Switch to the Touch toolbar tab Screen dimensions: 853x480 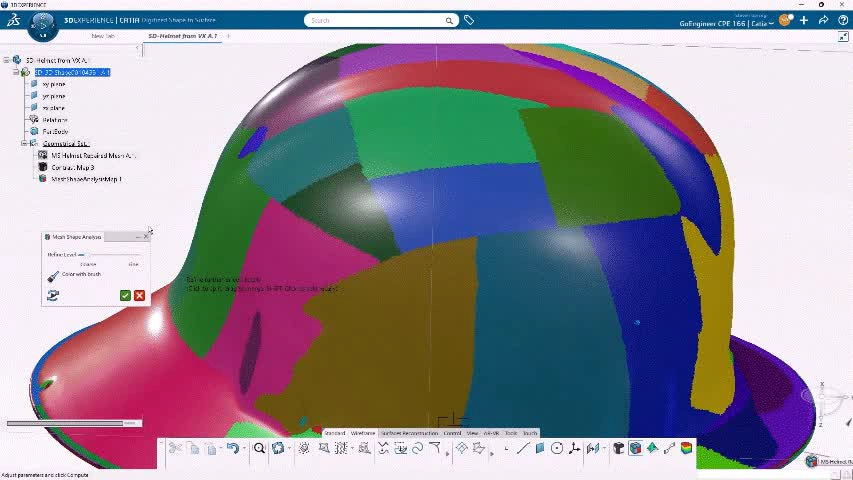pyautogui.click(x=530, y=433)
